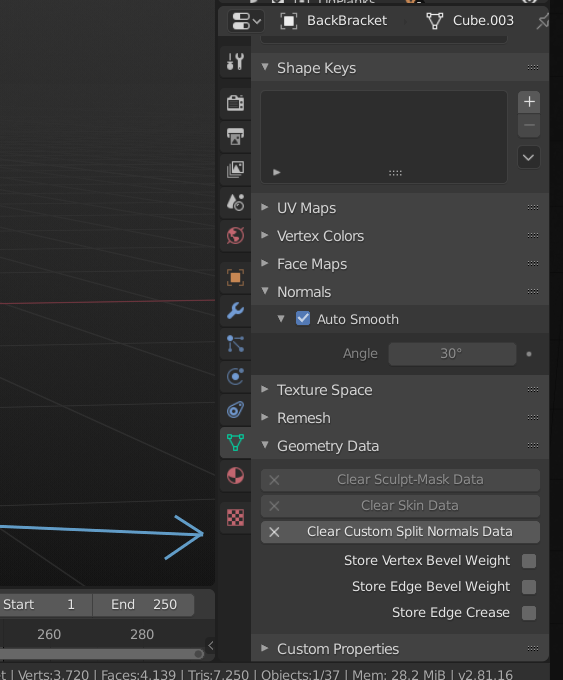
Task: Enable Store Vertex Bevel Weight checkbox
Action: (x=529, y=561)
